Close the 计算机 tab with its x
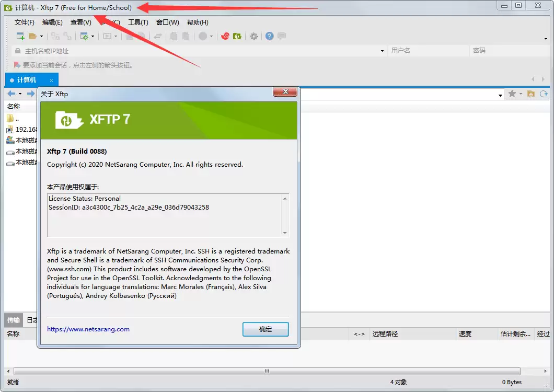 pos(51,80)
